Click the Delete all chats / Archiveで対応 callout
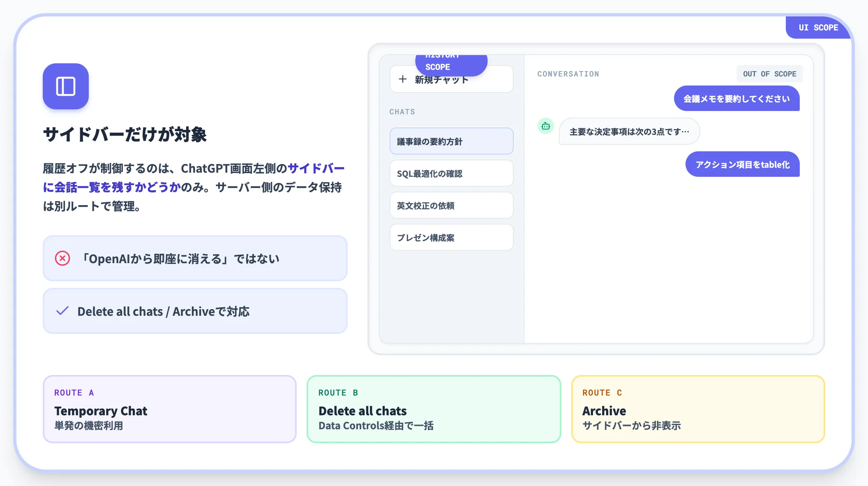Screen dimensions: 868x486 tap(195, 311)
